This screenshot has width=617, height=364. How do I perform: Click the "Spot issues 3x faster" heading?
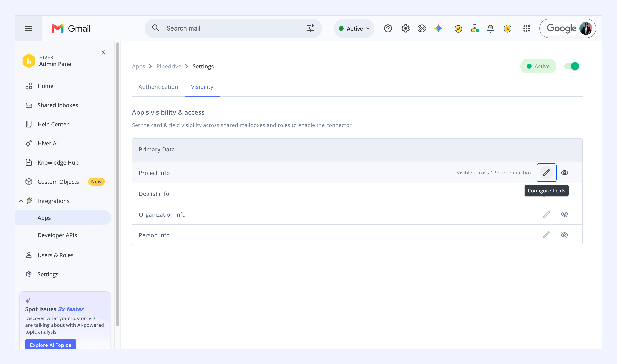pos(54,309)
